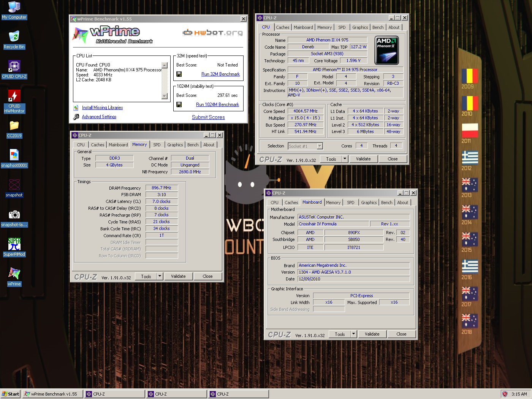Click Tools button in top CPU-Z window
532x399 pixels.
(x=331, y=159)
